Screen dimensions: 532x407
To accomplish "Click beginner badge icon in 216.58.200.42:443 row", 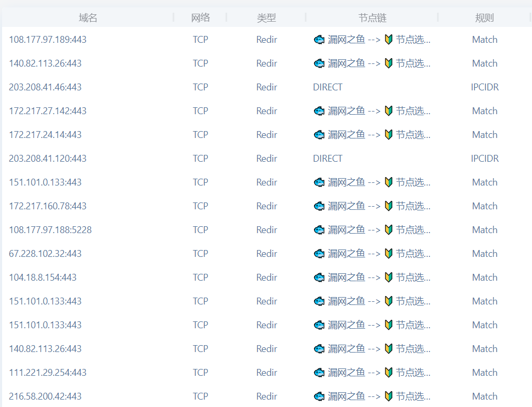I will click(389, 396).
